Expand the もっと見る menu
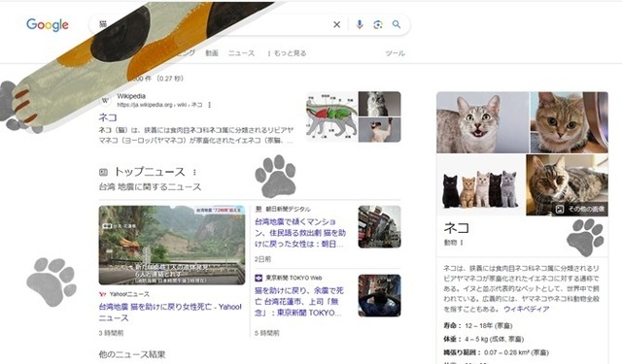 [287, 53]
